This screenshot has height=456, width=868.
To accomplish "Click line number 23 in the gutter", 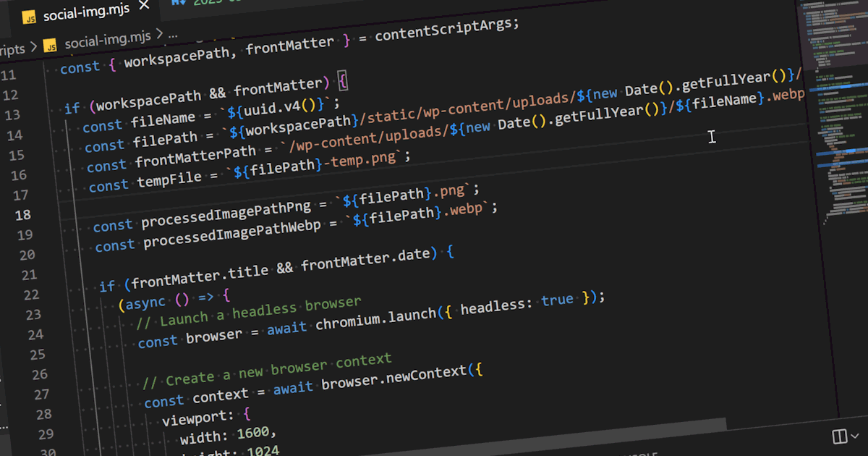I will (33, 314).
